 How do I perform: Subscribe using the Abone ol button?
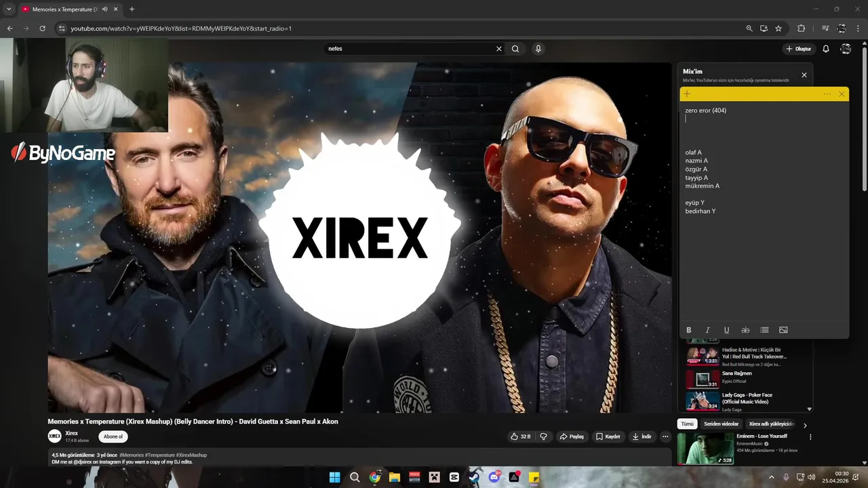(x=113, y=436)
